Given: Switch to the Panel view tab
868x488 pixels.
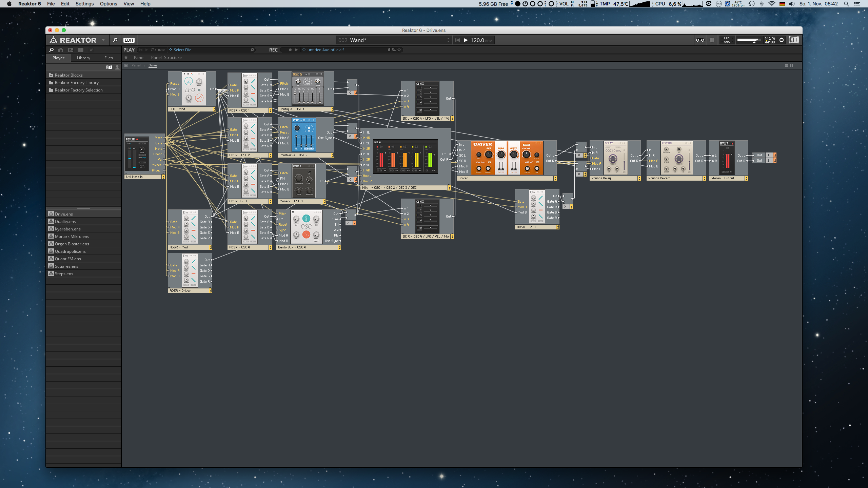Looking at the screenshot, I should tap(139, 58).
